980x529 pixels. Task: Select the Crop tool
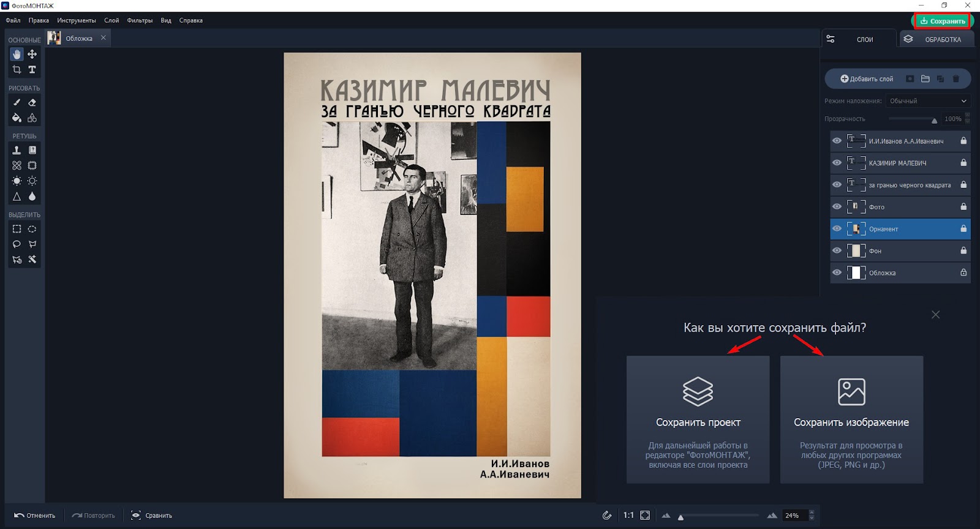click(17, 70)
